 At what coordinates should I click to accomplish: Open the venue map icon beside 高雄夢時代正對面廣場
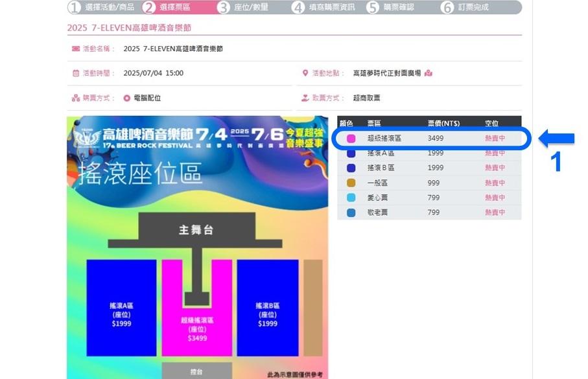tap(429, 73)
